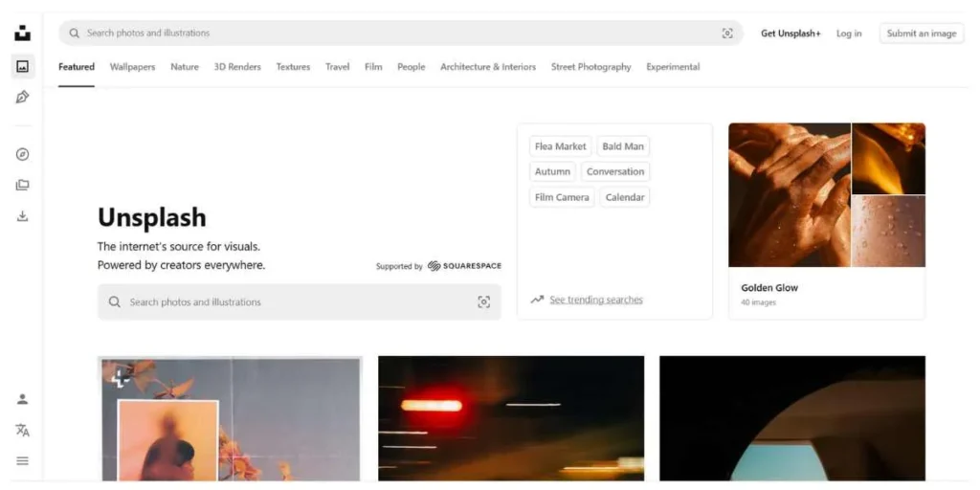The image size is (980, 490).
Task: Open the Explore compass icon
Action: click(23, 154)
